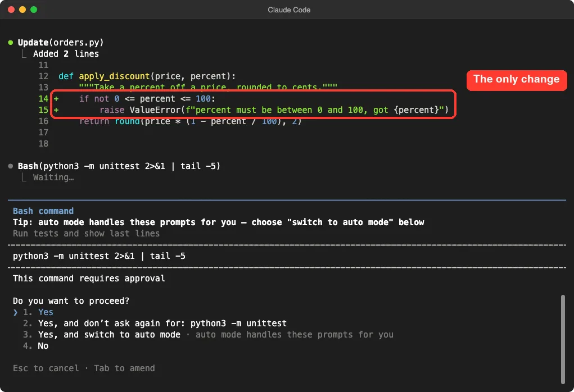Viewport: 574px width, 392px height.
Task: Click the gray bullet beside Bash command
Action: 11,166
